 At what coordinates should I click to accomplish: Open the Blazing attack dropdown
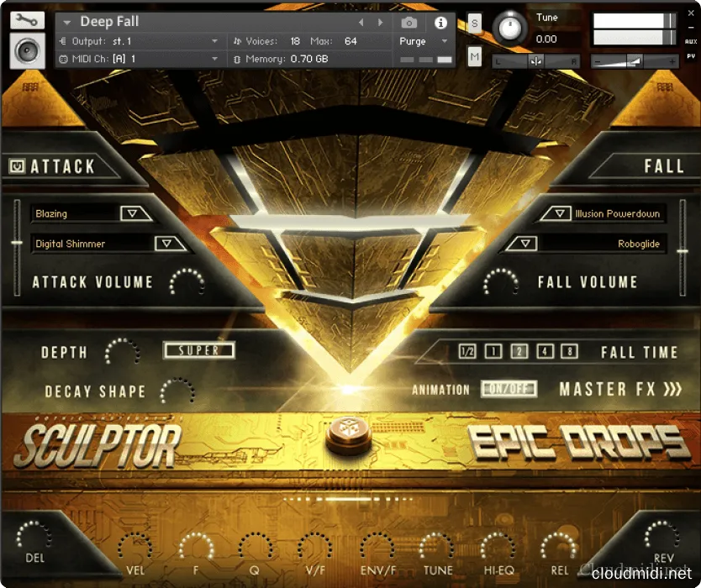click(x=134, y=214)
